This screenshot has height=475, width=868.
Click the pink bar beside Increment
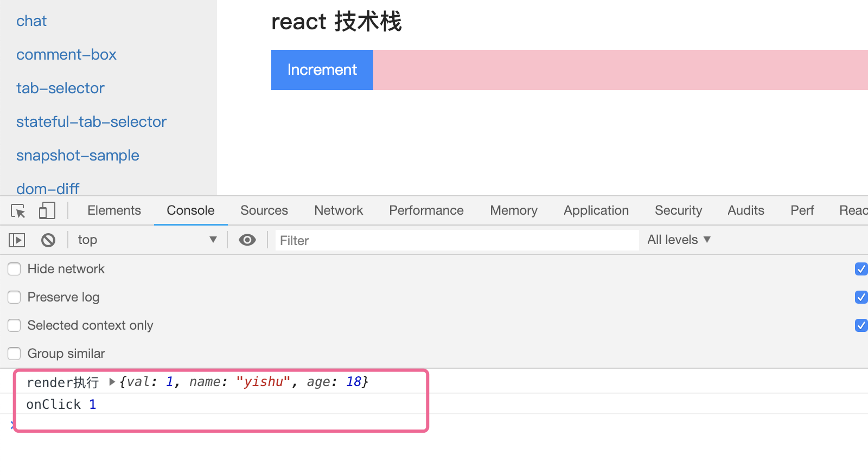[x=621, y=70]
